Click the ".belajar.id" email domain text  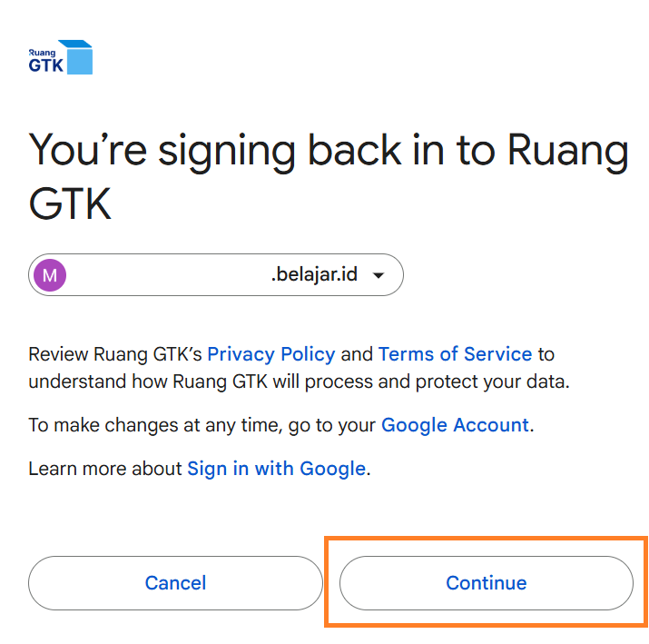[314, 274]
